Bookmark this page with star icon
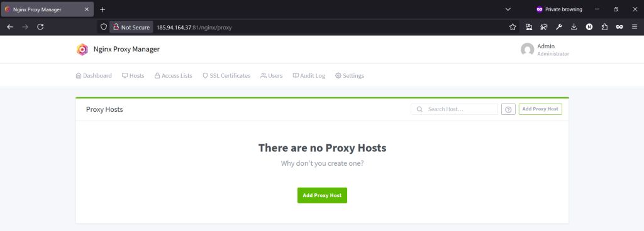644x231 pixels. (x=513, y=27)
